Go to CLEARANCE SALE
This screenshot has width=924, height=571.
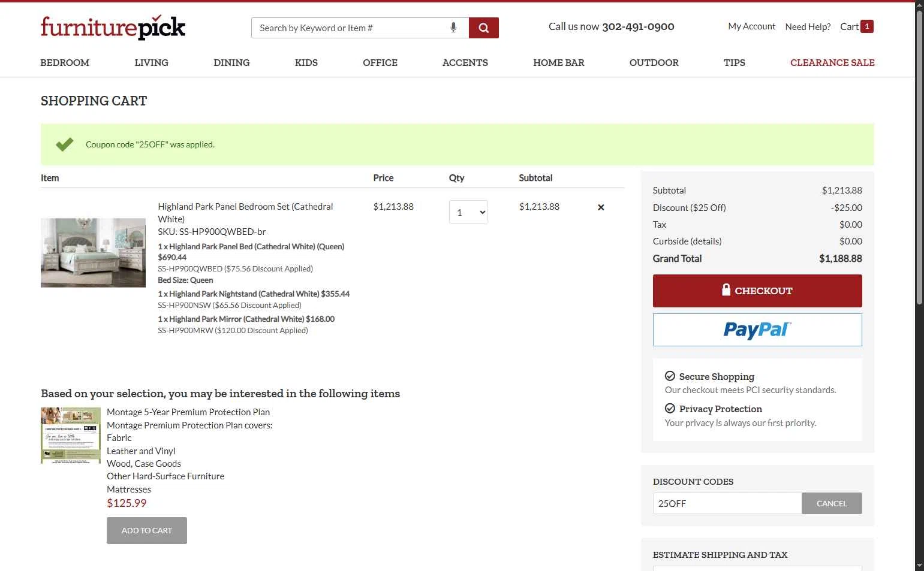tap(832, 62)
